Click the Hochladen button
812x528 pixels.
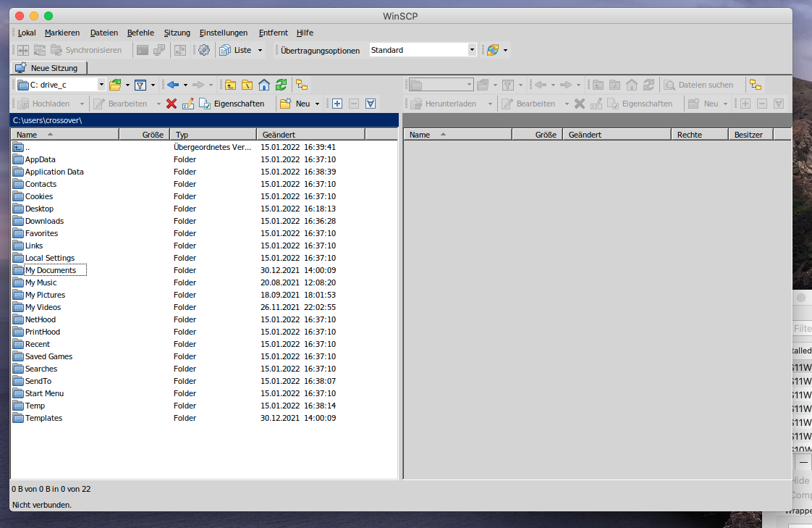pyautogui.click(x=43, y=104)
